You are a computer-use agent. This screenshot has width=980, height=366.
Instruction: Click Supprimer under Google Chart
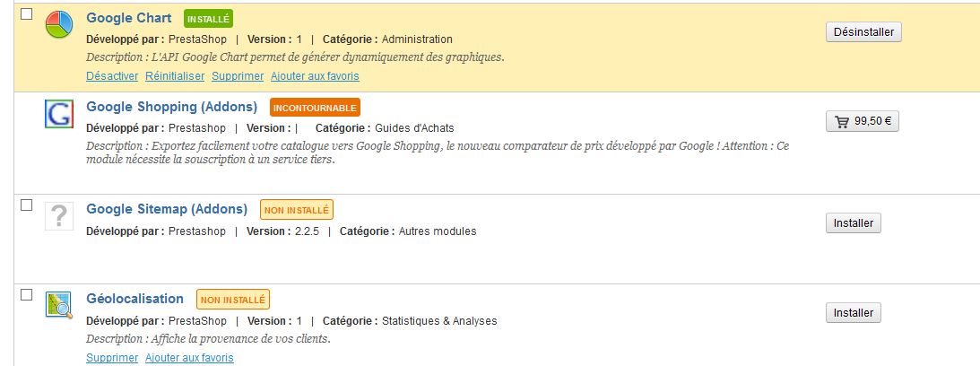(238, 76)
